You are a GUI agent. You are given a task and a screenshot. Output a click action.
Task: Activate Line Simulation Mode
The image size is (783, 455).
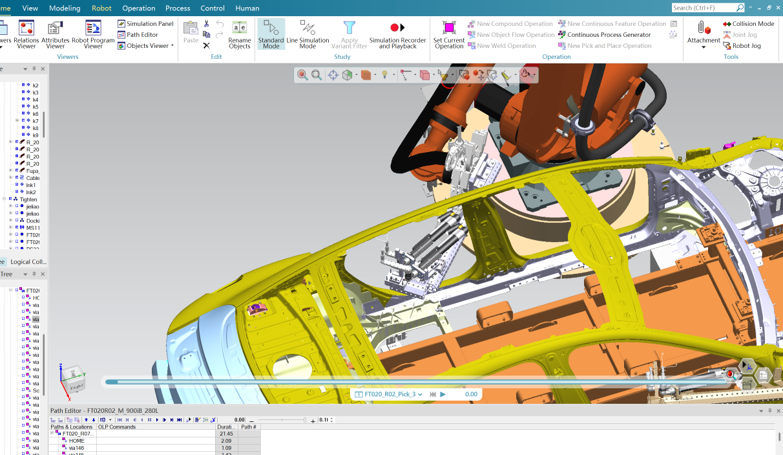point(307,34)
